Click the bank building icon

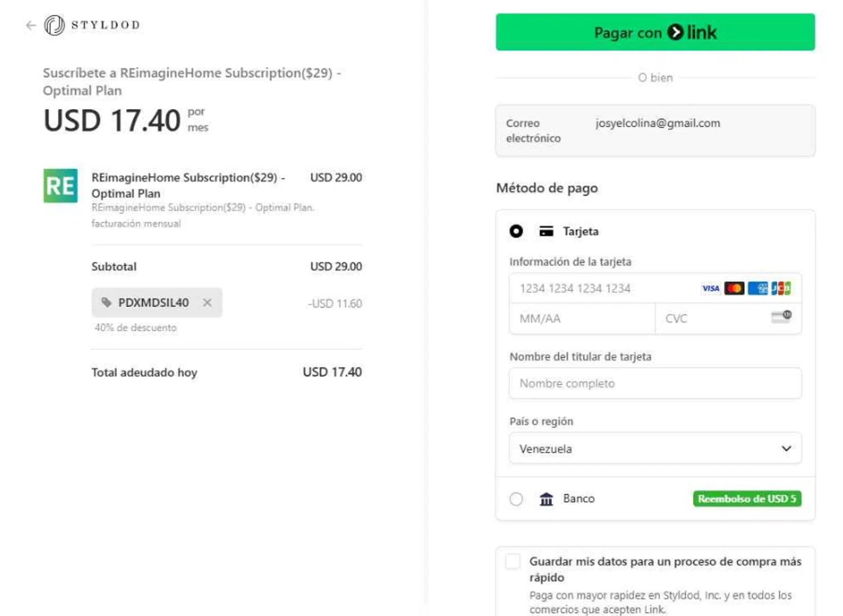pyautogui.click(x=546, y=499)
